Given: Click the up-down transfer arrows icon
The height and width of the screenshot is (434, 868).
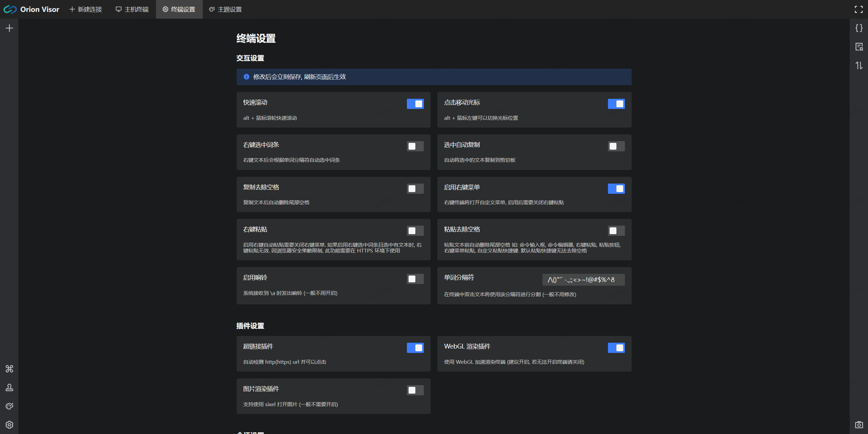Looking at the screenshot, I should (x=859, y=65).
